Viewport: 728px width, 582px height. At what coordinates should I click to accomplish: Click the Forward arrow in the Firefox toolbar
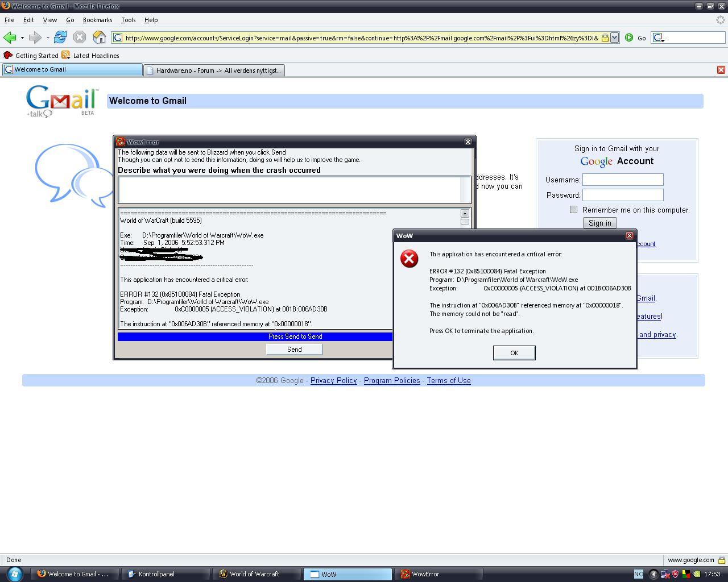[x=35, y=38]
